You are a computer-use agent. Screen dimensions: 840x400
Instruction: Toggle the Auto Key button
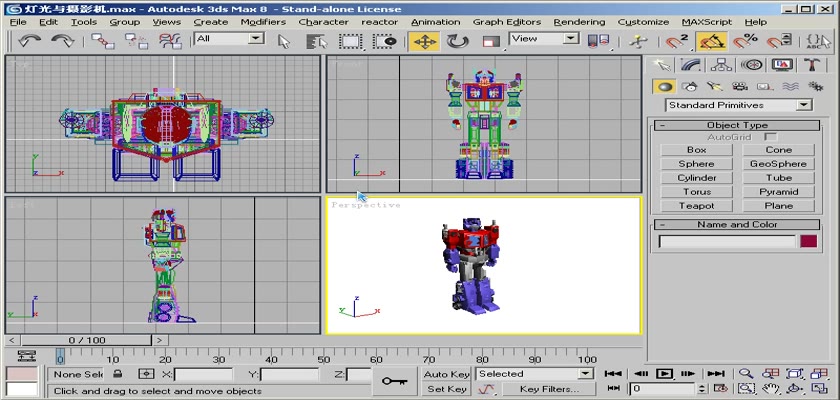(446, 374)
